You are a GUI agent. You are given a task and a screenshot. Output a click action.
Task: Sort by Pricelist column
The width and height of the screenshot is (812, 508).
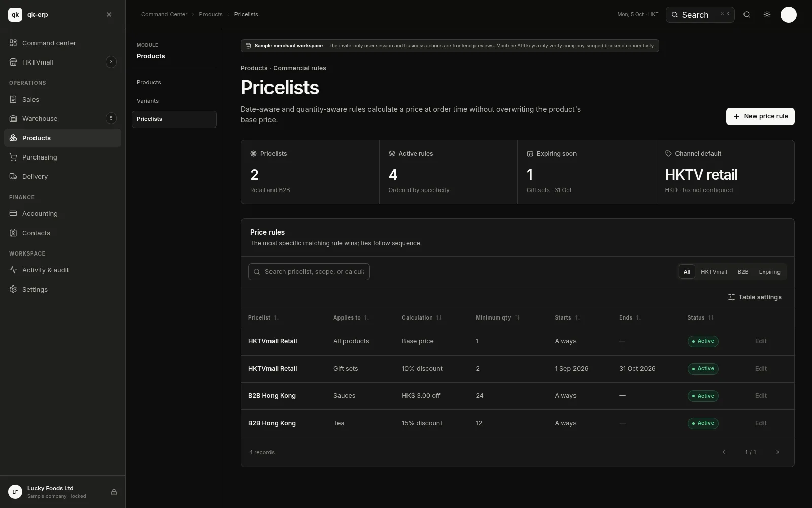(x=263, y=317)
